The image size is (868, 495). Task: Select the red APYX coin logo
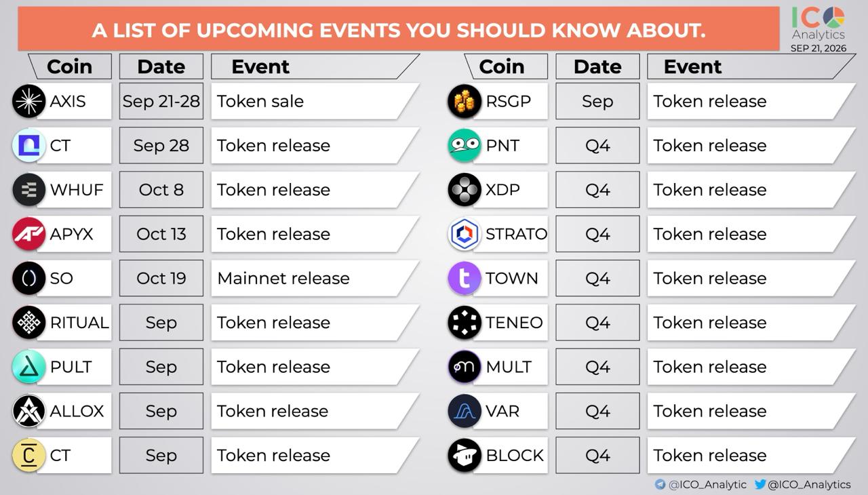click(x=28, y=234)
